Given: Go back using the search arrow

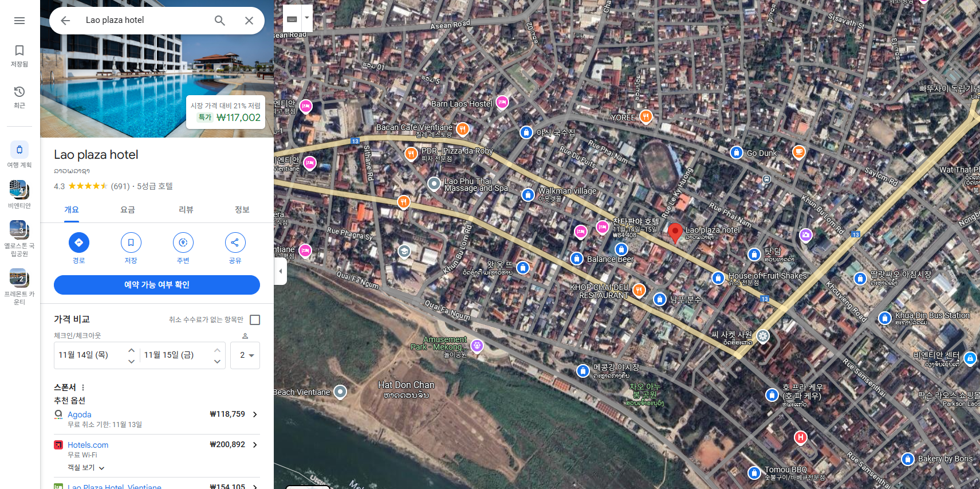Looking at the screenshot, I should tap(65, 21).
